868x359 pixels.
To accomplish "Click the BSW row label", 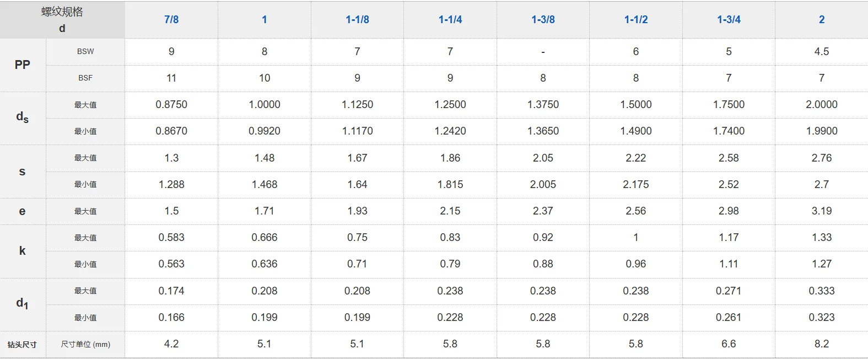I will (x=85, y=51).
